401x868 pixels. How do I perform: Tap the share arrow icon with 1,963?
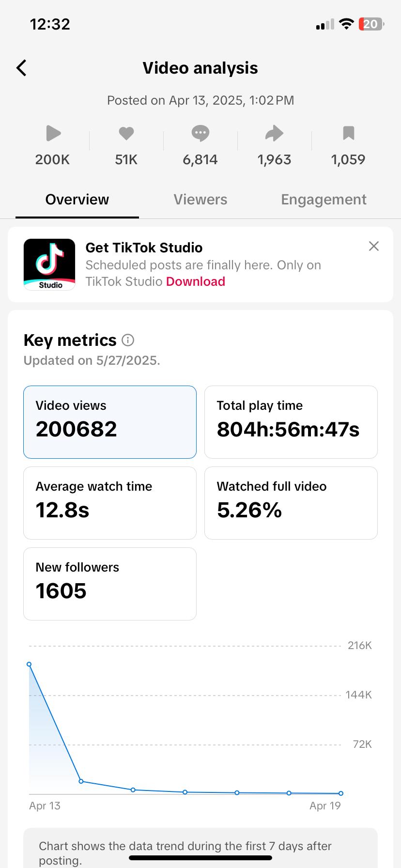[274, 133]
